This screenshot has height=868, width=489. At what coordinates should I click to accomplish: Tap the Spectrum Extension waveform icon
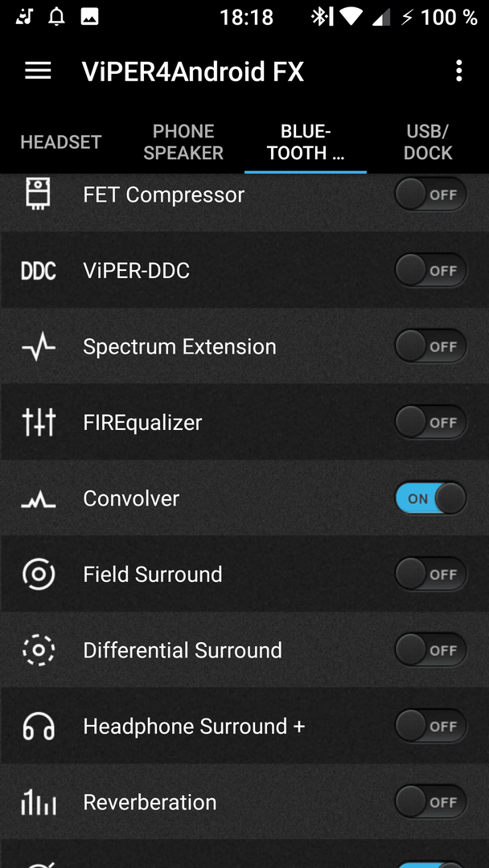pyautogui.click(x=38, y=346)
